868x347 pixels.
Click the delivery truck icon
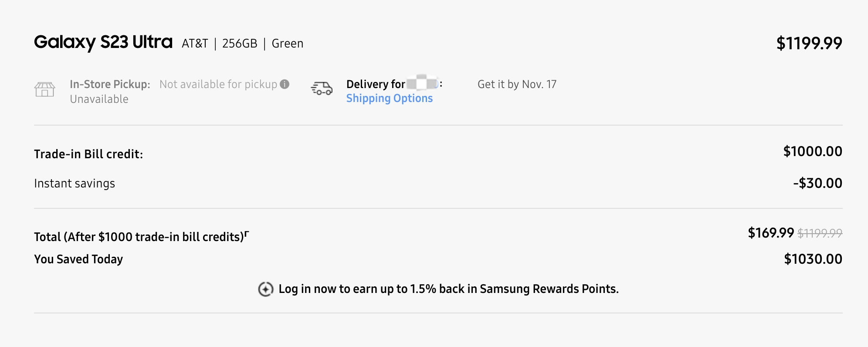pyautogui.click(x=322, y=88)
